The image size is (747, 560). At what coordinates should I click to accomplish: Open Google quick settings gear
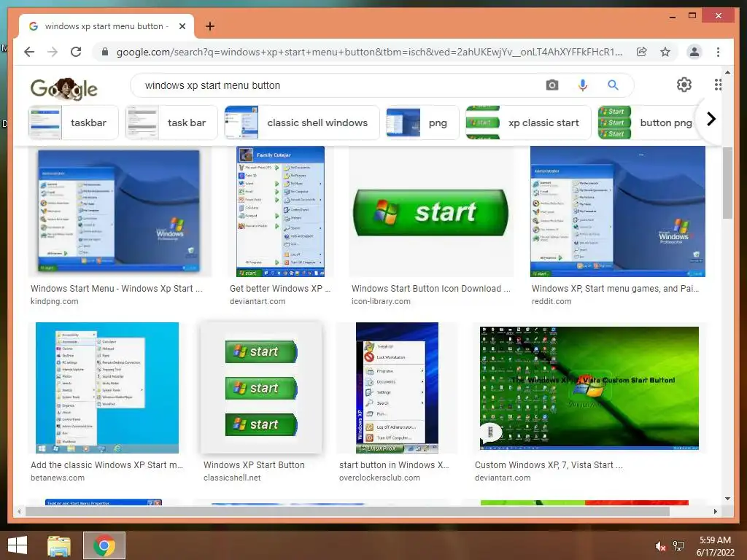(684, 85)
